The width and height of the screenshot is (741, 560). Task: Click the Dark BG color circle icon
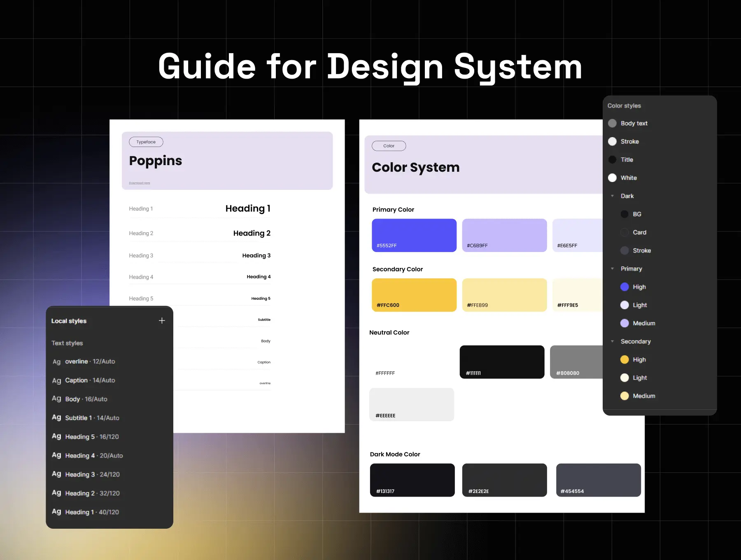click(624, 214)
